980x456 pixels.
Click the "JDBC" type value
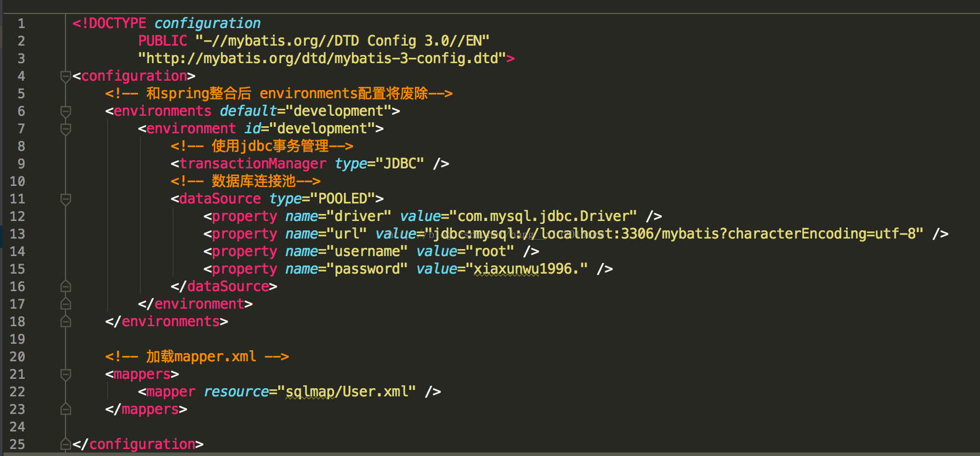tap(400, 164)
